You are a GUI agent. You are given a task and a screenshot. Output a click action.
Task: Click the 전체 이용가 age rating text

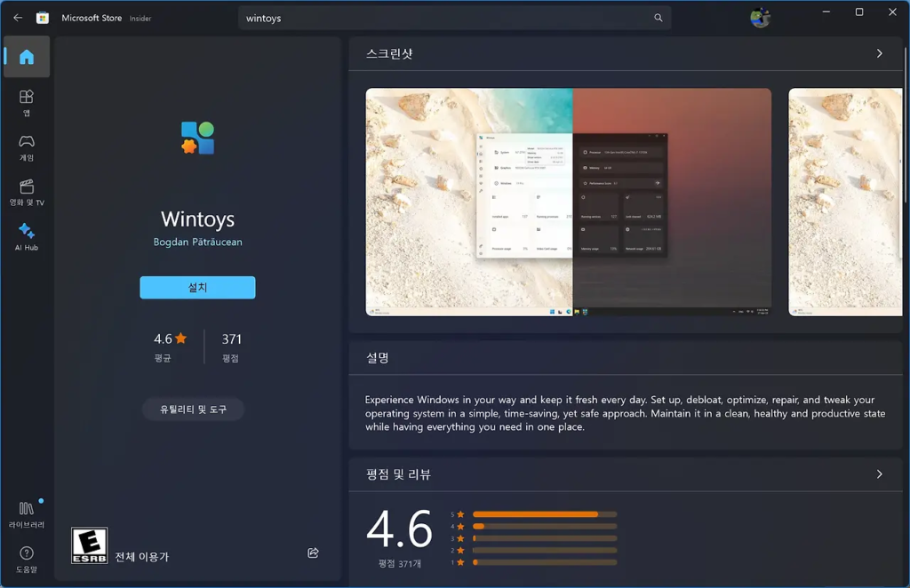[141, 557]
